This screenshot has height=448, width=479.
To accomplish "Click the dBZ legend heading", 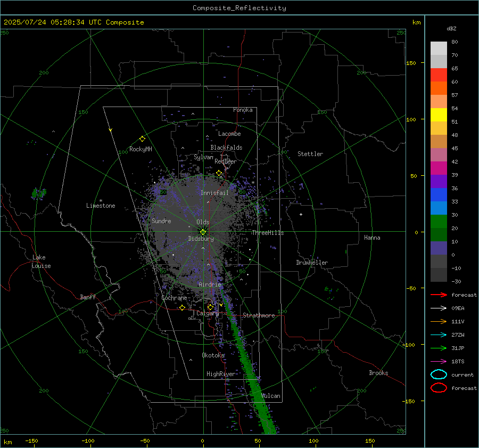I will 451,28.
